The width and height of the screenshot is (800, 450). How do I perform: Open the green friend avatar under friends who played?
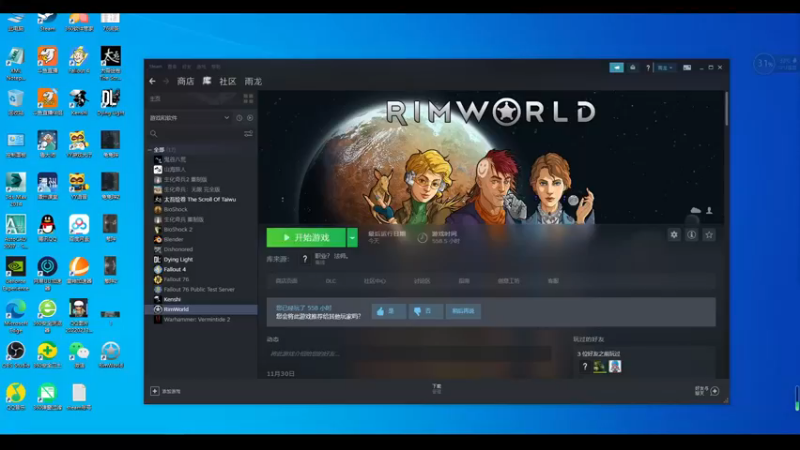(599, 366)
